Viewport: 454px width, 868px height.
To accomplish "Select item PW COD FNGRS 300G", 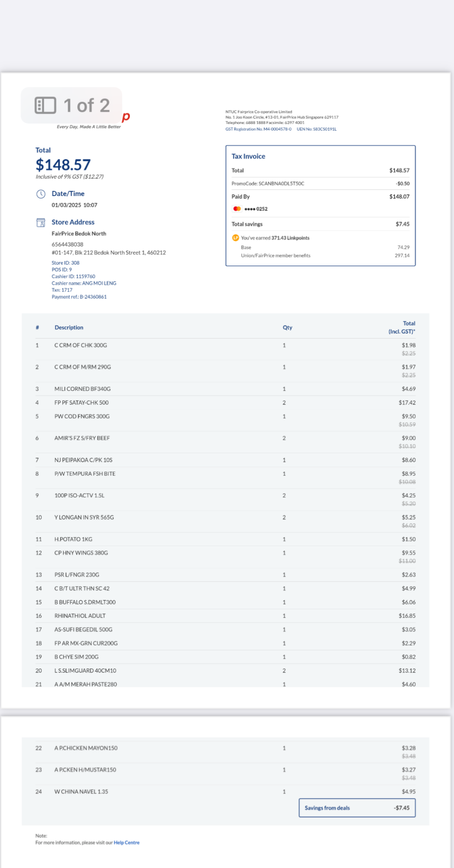I will coord(82,416).
